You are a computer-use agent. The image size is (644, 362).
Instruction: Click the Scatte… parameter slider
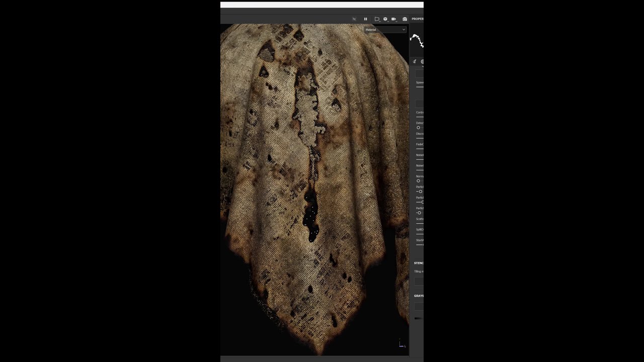pyautogui.click(x=420, y=223)
